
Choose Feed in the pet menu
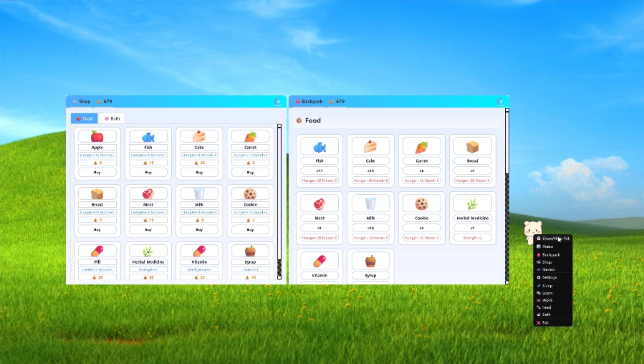[553, 308]
